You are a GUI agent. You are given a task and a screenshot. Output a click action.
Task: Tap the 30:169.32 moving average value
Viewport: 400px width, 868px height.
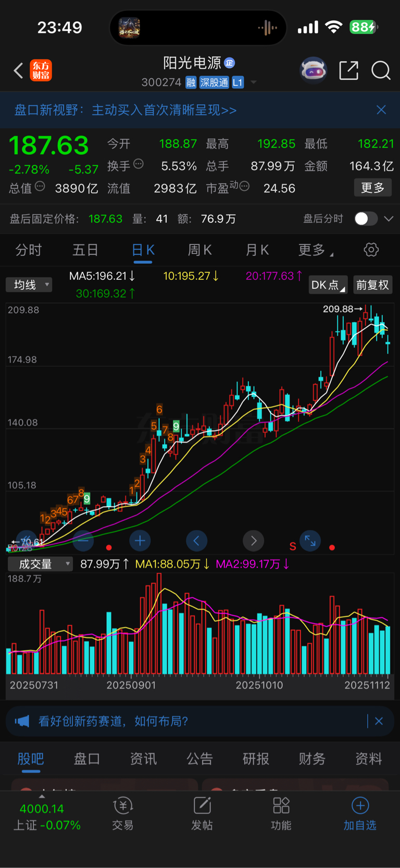click(x=106, y=294)
